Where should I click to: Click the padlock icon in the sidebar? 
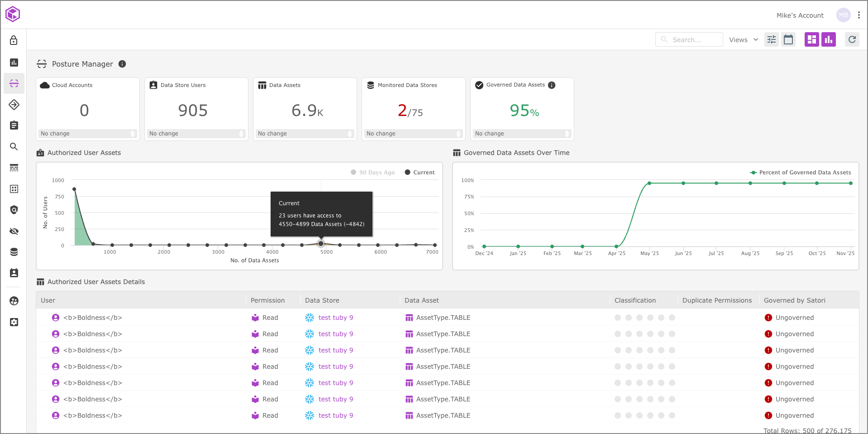tap(14, 41)
